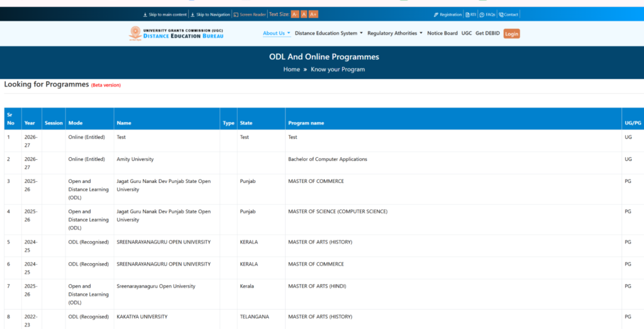Open the Get DEBID menu item
The height and width of the screenshot is (329, 644).
tap(487, 33)
